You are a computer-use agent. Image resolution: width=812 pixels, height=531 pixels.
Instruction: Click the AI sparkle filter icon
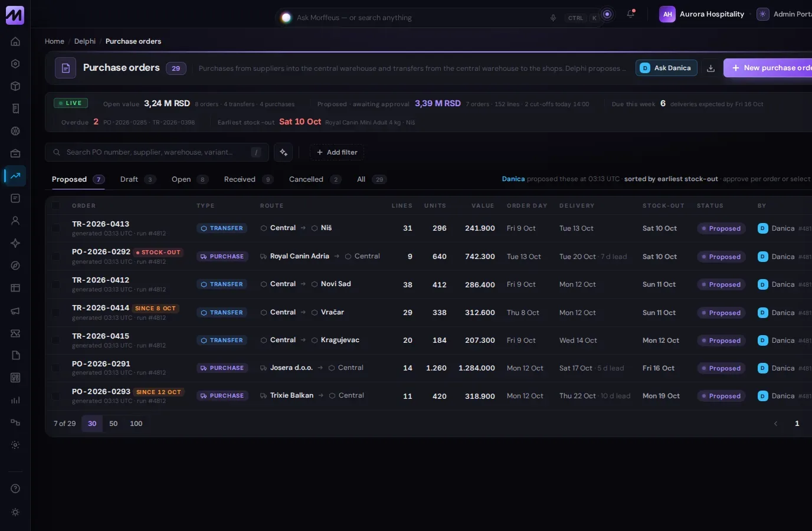(x=283, y=152)
